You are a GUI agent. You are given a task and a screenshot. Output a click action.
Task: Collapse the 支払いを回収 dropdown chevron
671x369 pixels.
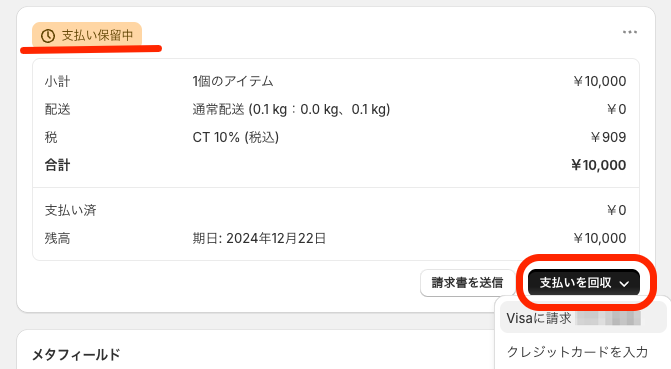click(x=624, y=283)
